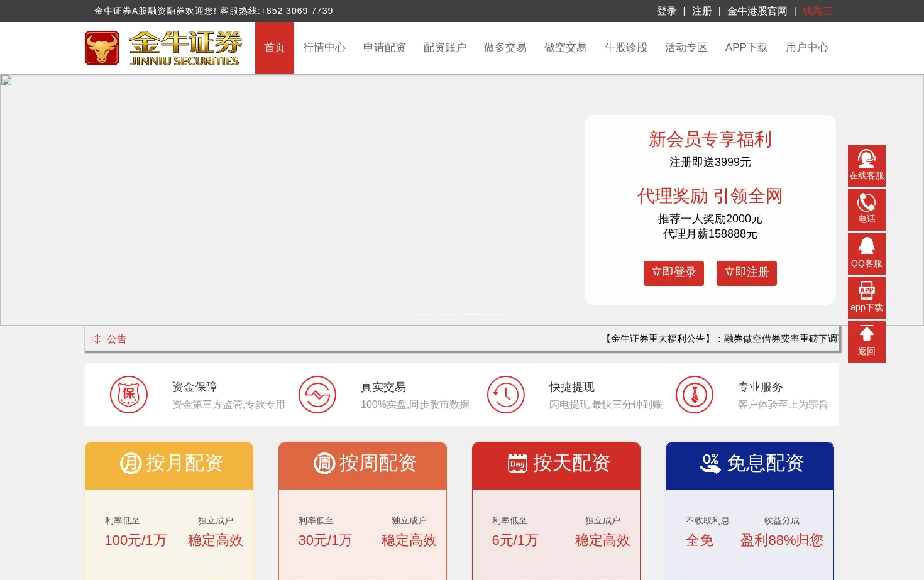Click the 全免 interest text

coord(700,540)
